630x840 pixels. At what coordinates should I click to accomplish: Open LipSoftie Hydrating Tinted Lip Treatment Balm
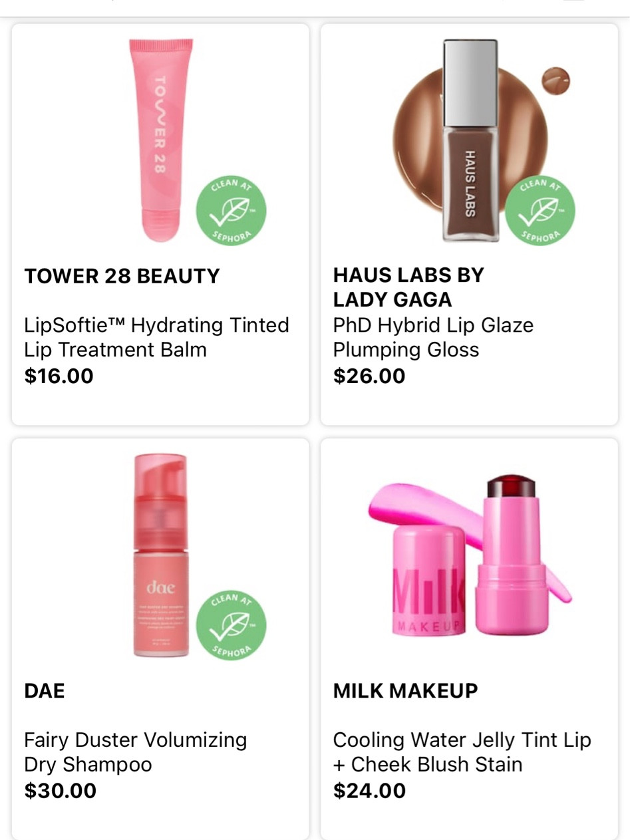coord(156,337)
